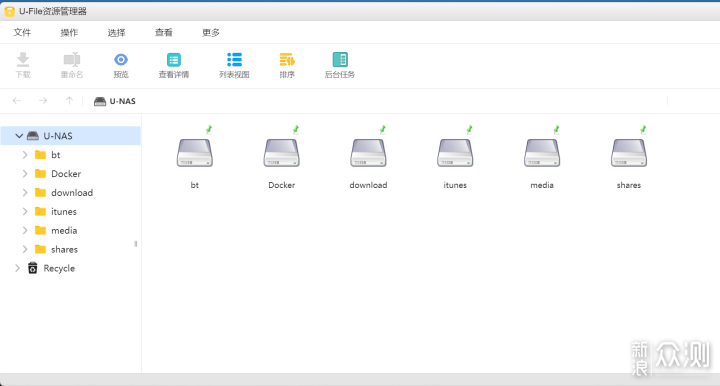Go forward with the right arrow
The width and height of the screenshot is (720, 386).
tap(43, 101)
